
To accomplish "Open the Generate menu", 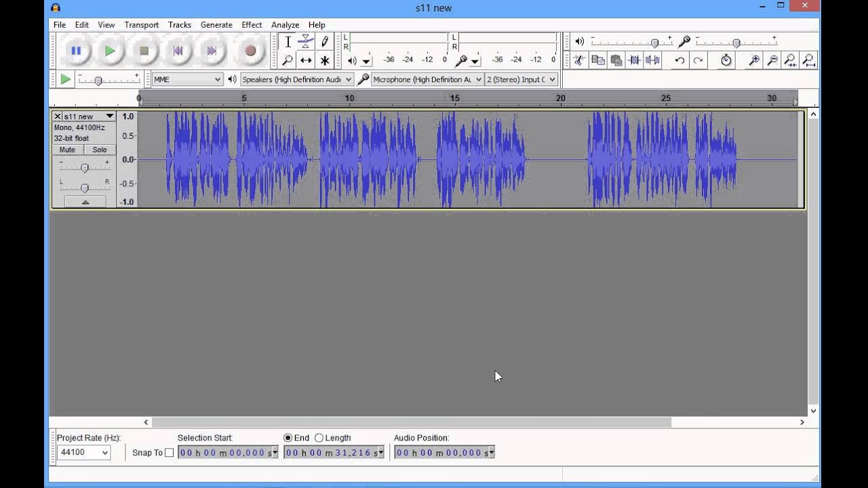I will click(216, 24).
